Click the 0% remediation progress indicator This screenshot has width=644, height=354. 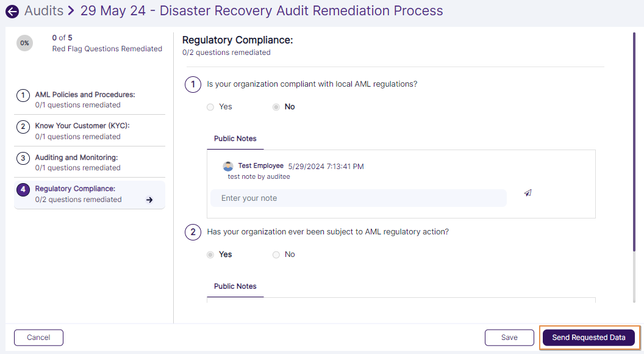click(24, 43)
